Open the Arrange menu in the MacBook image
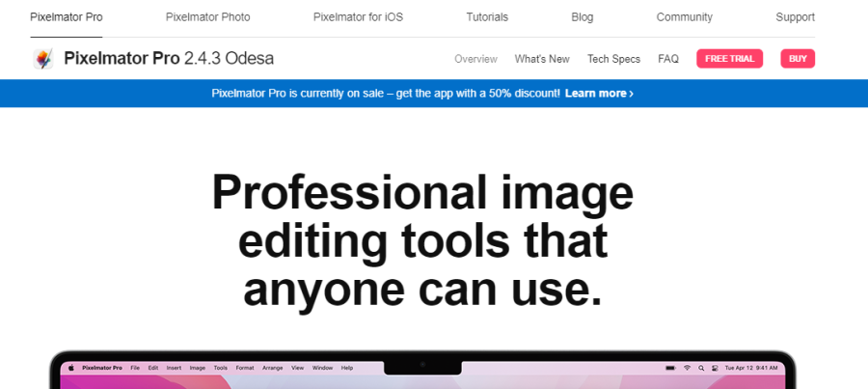The image size is (868, 389). pyautogui.click(x=272, y=368)
